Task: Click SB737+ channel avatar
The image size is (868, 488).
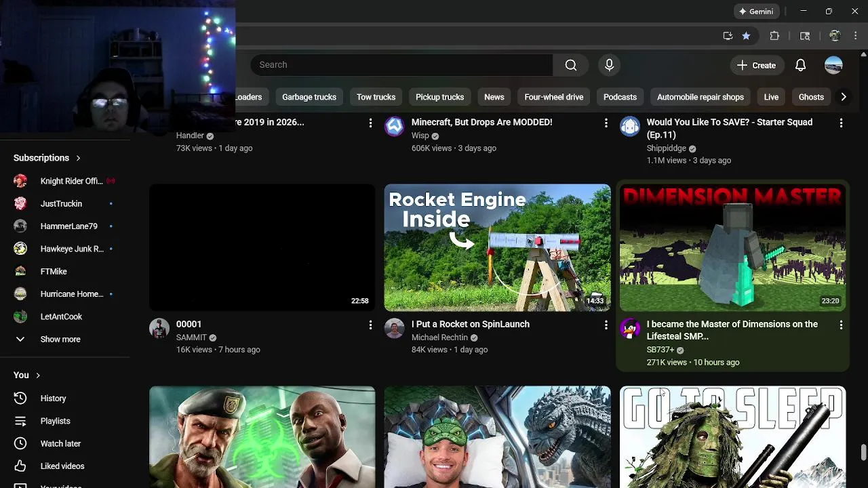Action: 629,329
